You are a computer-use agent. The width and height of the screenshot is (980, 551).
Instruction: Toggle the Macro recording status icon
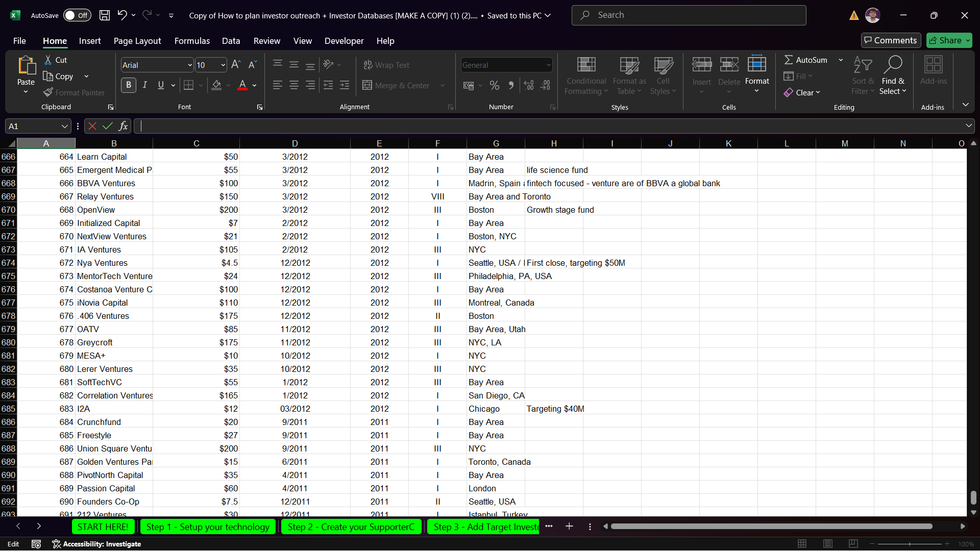click(36, 544)
